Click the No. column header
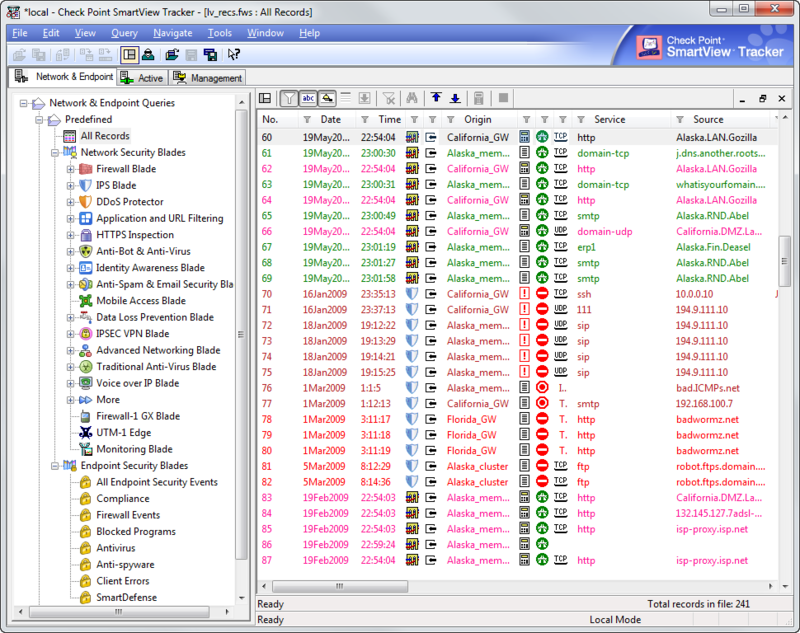This screenshot has height=633, width=800. pyautogui.click(x=278, y=120)
